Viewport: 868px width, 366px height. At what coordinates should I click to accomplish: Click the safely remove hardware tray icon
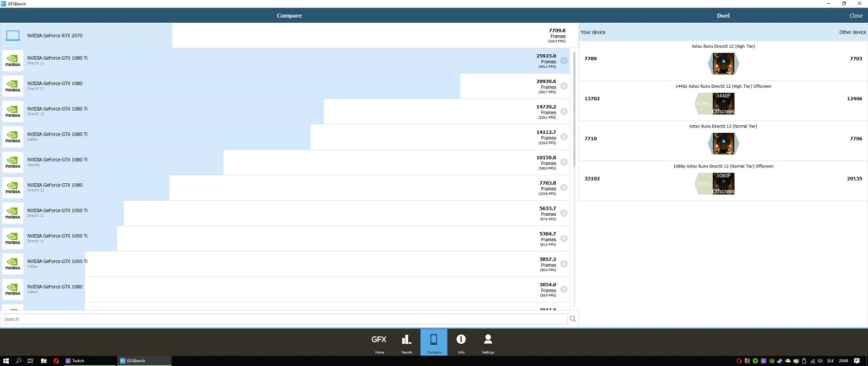point(804,361)
